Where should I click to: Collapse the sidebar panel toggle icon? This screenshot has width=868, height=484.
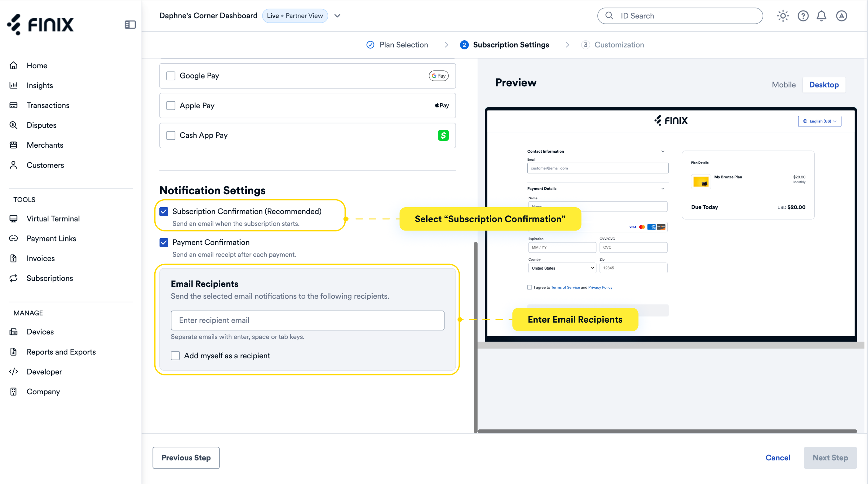130,25
